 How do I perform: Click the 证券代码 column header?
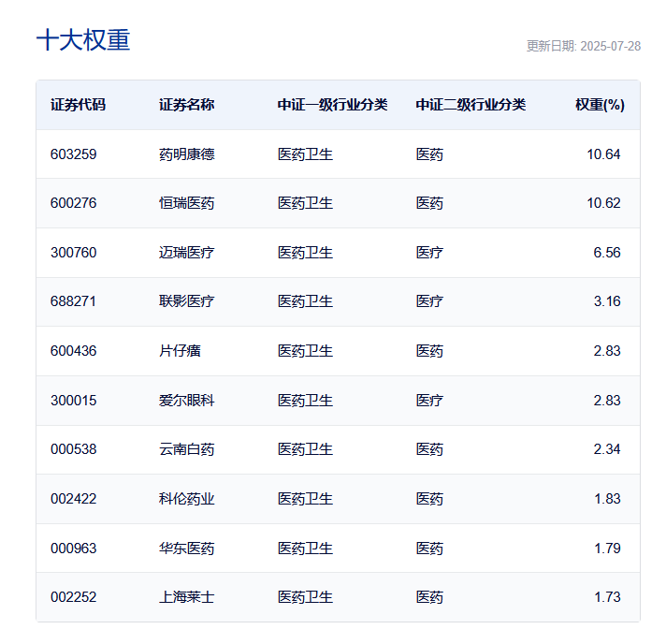pos(78,105)
